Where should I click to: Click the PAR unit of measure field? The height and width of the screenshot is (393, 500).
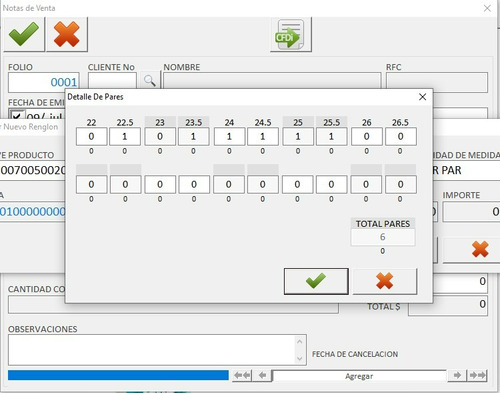(x=467, y=170)
